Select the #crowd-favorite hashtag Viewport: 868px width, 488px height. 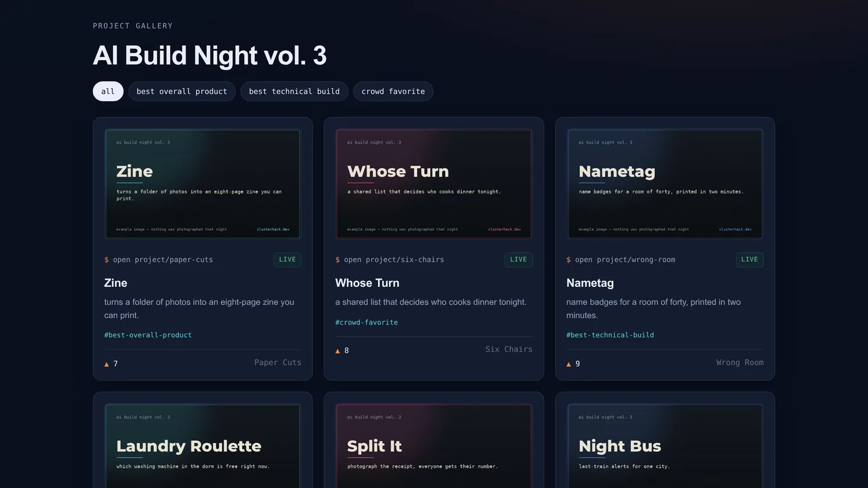coord(366,322)
